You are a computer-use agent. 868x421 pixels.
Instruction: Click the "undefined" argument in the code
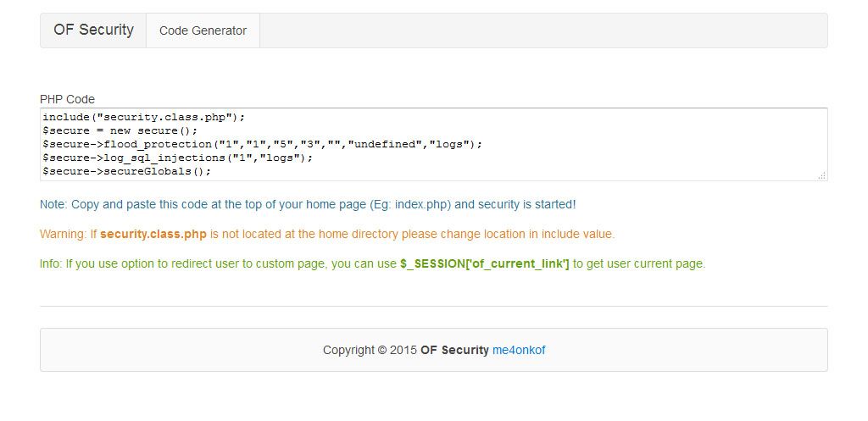(x=384, y=144)
